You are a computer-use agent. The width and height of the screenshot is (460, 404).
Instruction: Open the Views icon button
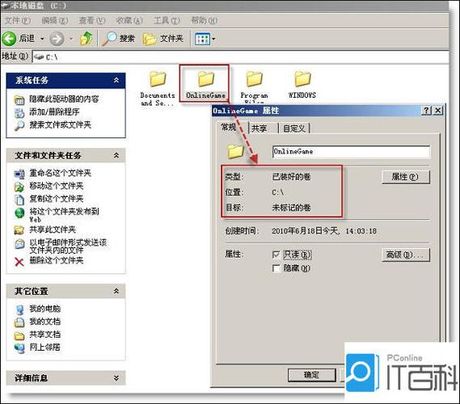203,39
